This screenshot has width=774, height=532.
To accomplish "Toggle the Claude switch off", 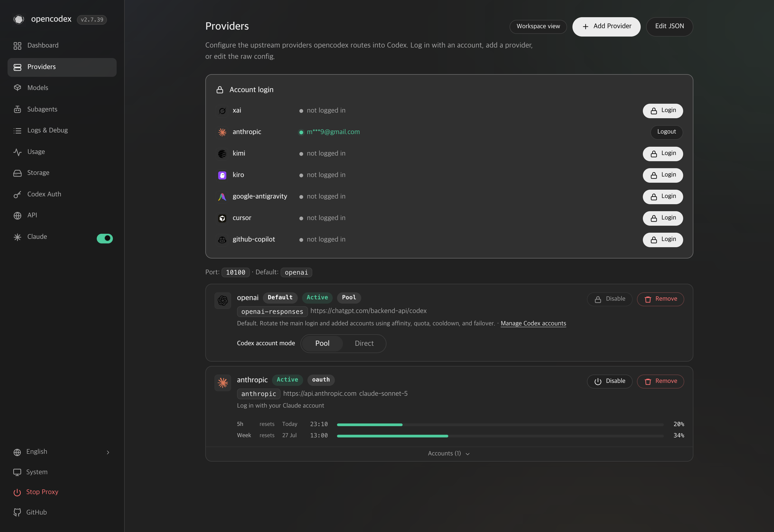I will click(x=105, y=238).
